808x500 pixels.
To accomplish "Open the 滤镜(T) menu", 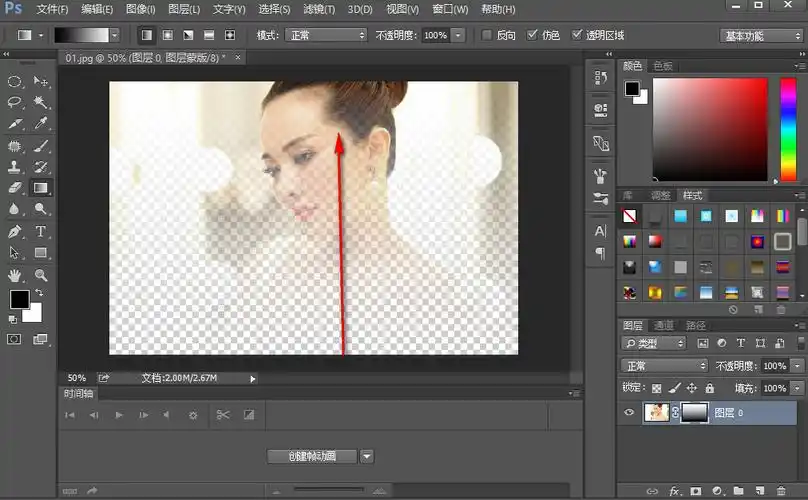I will point(319,9).
